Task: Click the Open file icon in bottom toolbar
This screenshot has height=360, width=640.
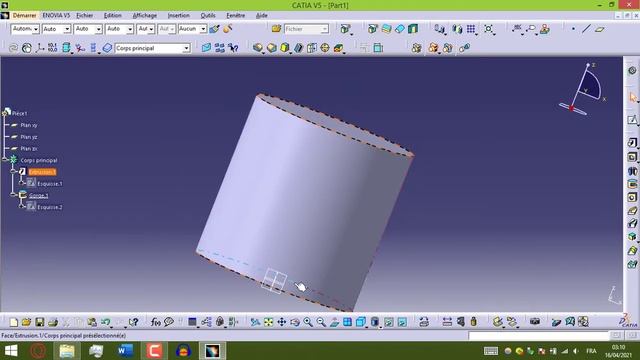Action: (x=27, y=322)
